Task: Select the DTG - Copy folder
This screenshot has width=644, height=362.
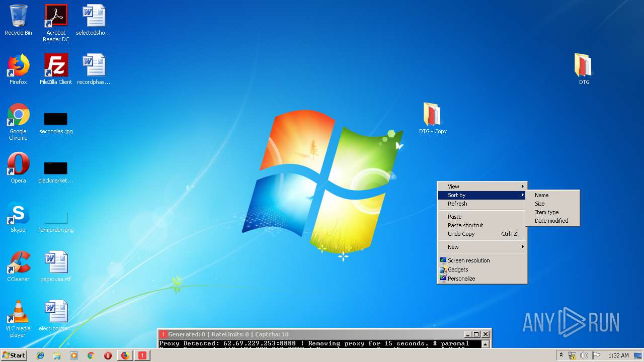Action: click(x=433, y=119)
